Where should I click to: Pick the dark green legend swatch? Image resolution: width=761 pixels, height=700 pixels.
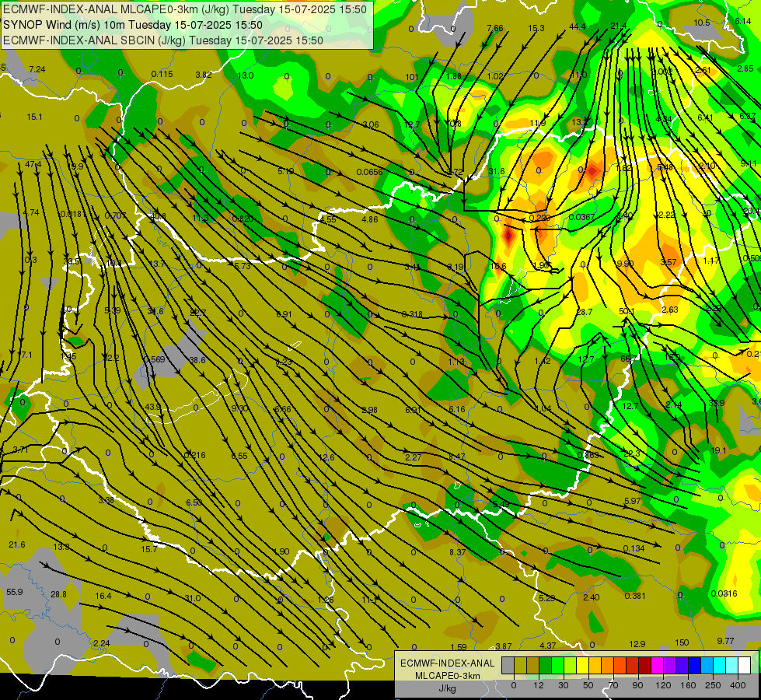tap(545, 666)
